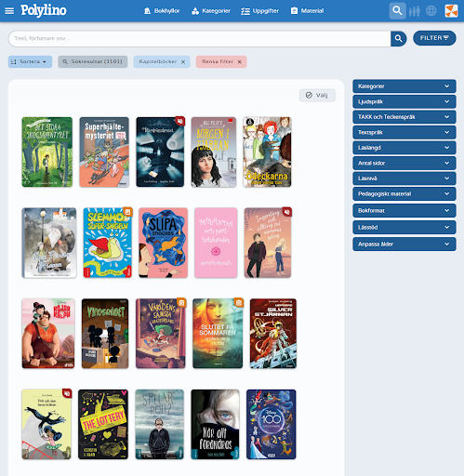Open Röjar-Ralf Disney book
464x476 pixels.
48,334
